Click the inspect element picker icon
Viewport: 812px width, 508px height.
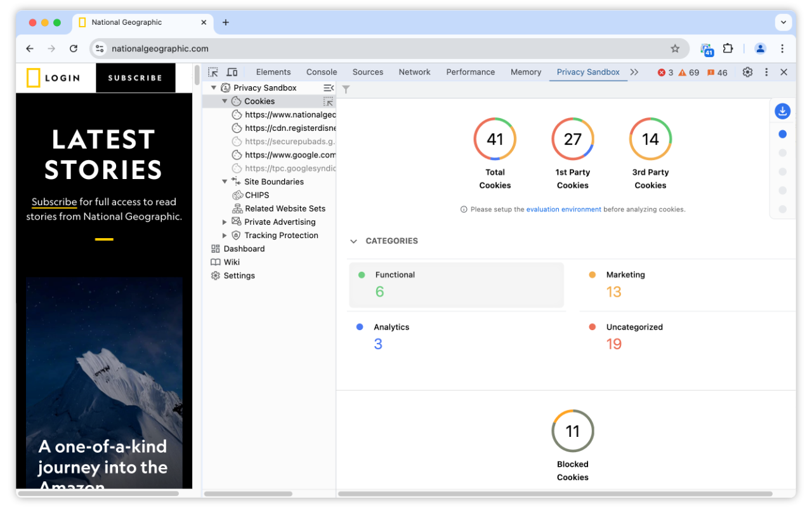click(x=213, y=72)
